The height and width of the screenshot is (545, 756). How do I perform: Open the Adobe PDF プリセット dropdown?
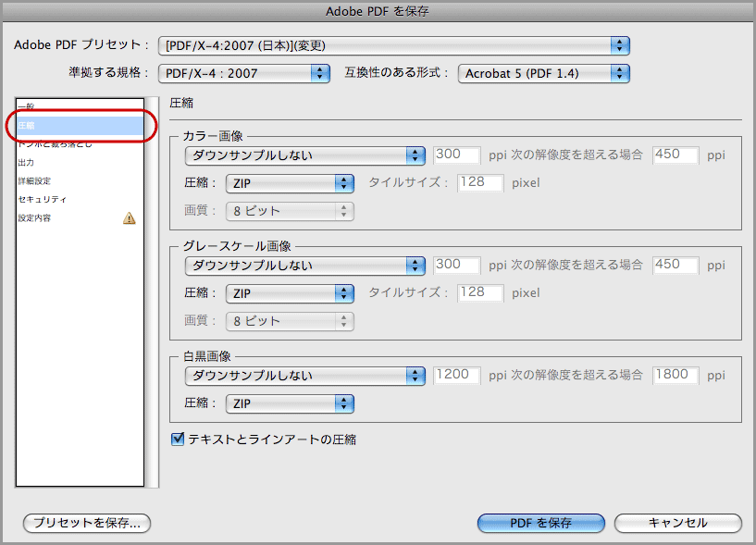click(394, 46)
